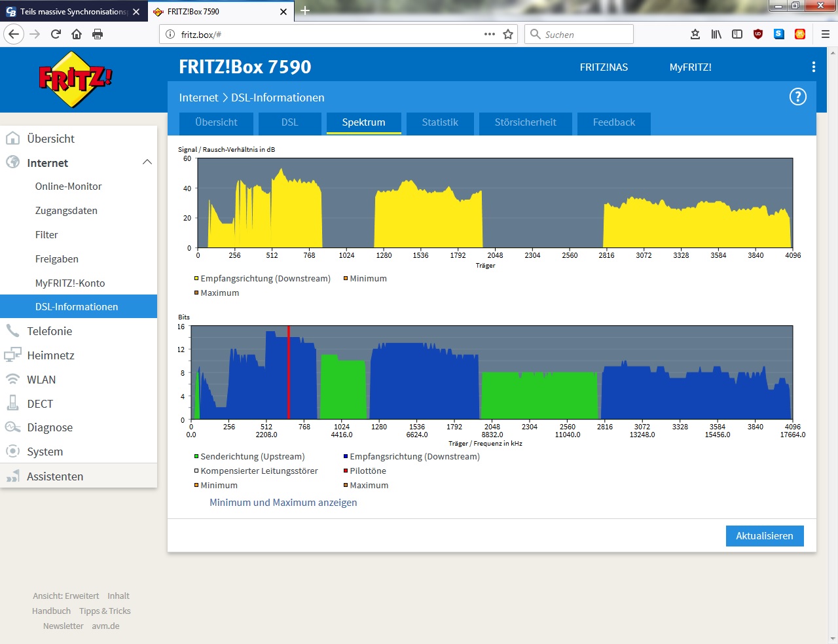This screenshot has height=644, width=838.
Task: Close the FRITZ!Box 7590 browser tab
Action: click(x=283, y=12)
